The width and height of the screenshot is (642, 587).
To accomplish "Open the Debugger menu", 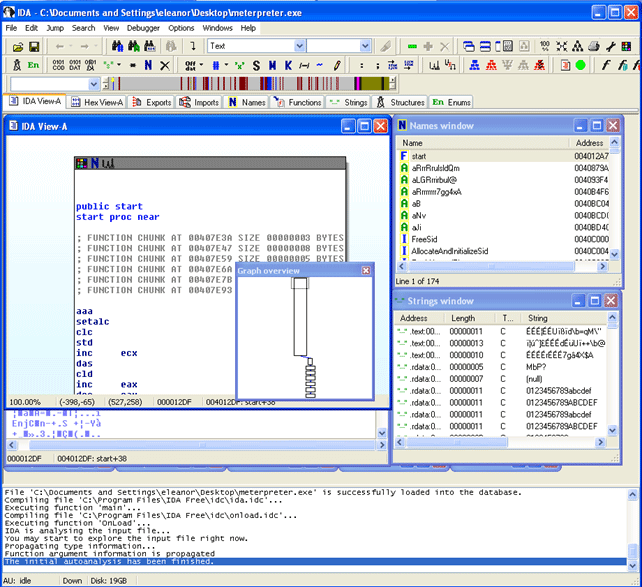I will [x=143, y=28].
